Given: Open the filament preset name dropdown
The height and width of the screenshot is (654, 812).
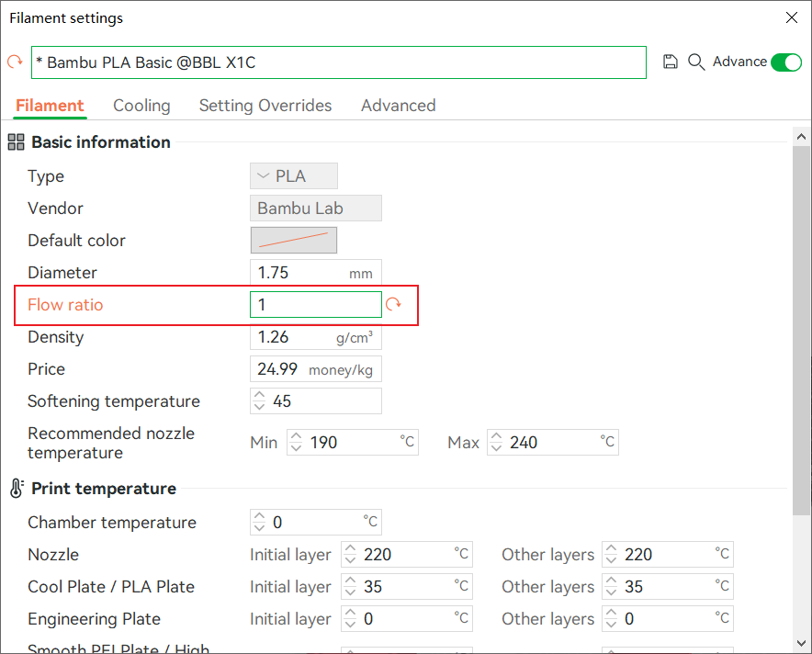Looking at the screenshot, I should (339, 62).
